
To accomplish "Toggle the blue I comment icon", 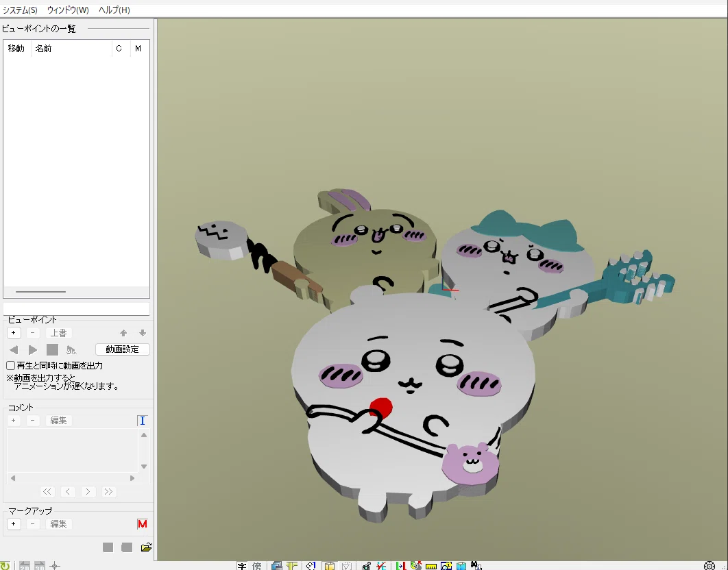I will point(143,421).
